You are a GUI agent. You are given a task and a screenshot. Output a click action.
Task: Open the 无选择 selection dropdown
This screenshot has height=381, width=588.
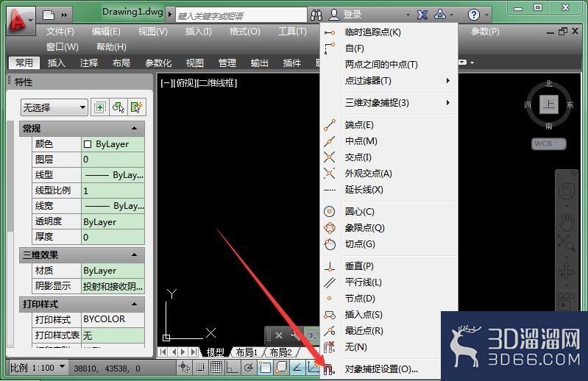click(54, 108)
